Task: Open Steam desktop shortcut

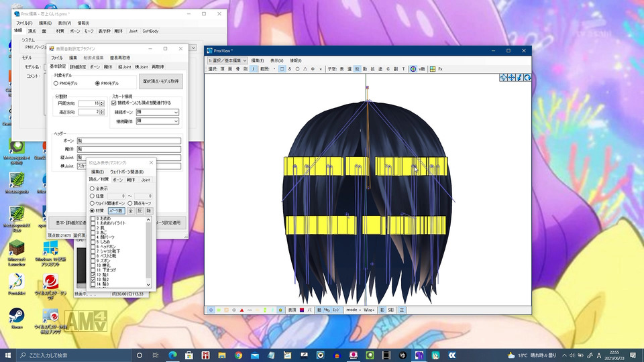Action: 17,318
